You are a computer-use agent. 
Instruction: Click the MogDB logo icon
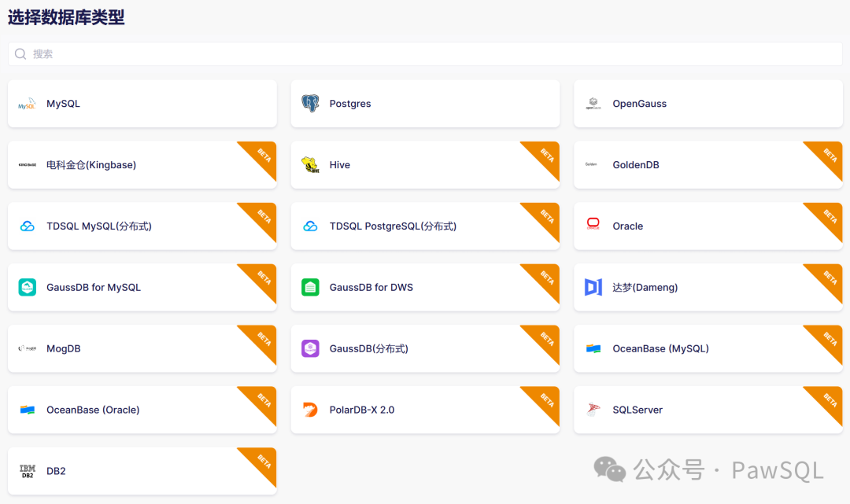point(27,348)
